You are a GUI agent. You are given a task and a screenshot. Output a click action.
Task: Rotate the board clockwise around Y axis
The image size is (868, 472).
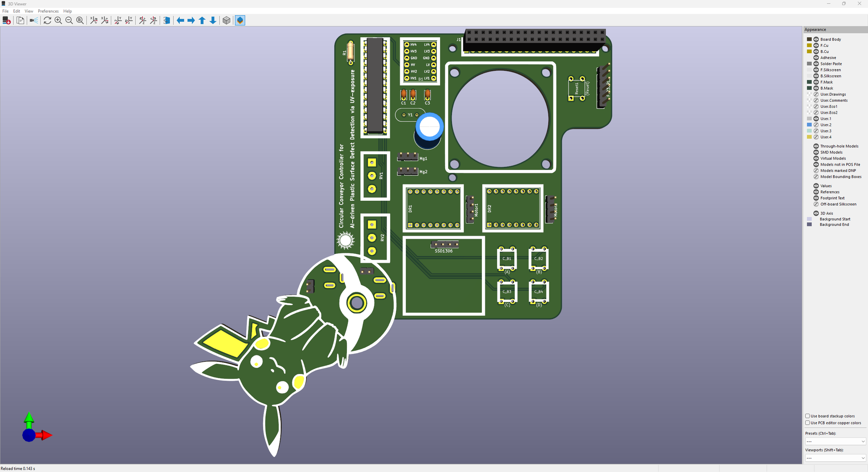click(118, 21)
